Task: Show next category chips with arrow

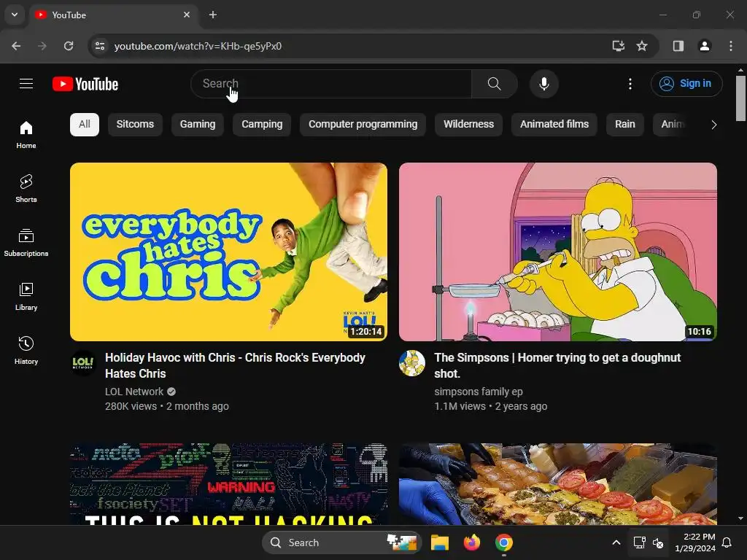Action: coord(713,125)
